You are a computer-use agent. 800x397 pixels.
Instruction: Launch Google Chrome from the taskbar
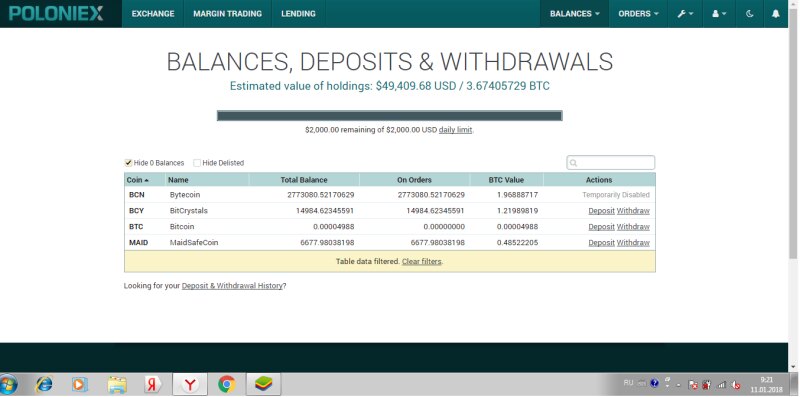click(227, 384)
